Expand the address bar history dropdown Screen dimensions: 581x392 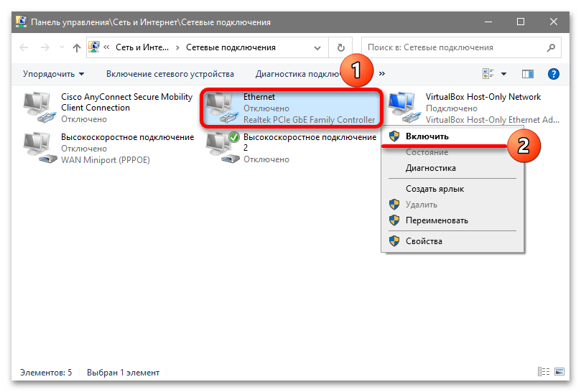tap(317, 48)
